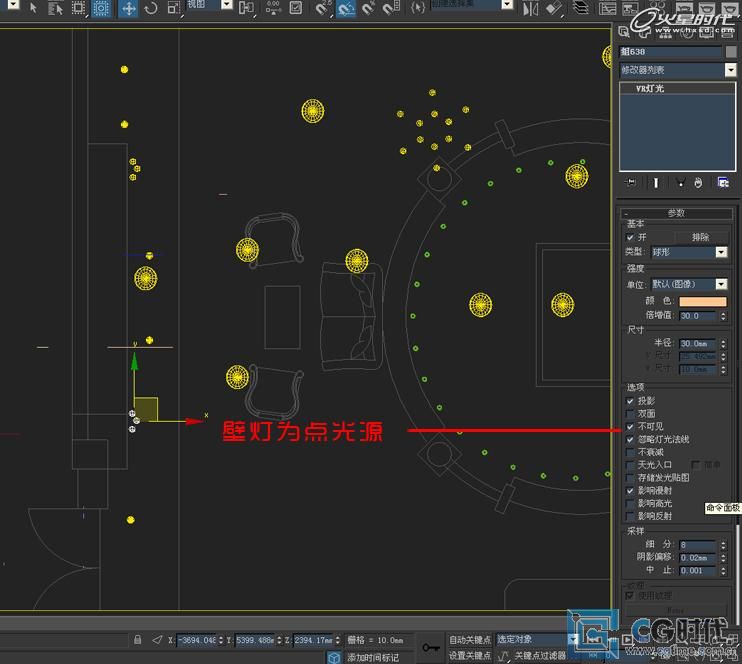Click Configure Modifier Sets icon

[723, 182]
